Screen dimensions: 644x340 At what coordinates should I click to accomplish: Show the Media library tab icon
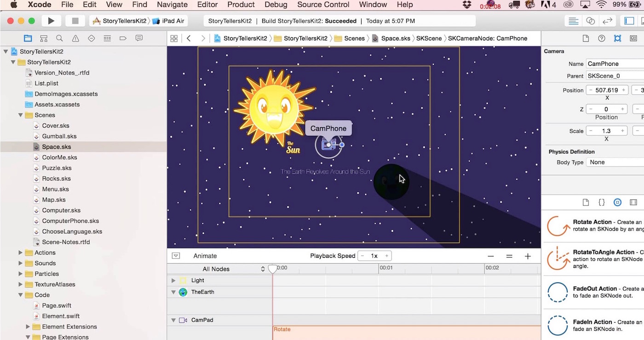pos(633,202)
